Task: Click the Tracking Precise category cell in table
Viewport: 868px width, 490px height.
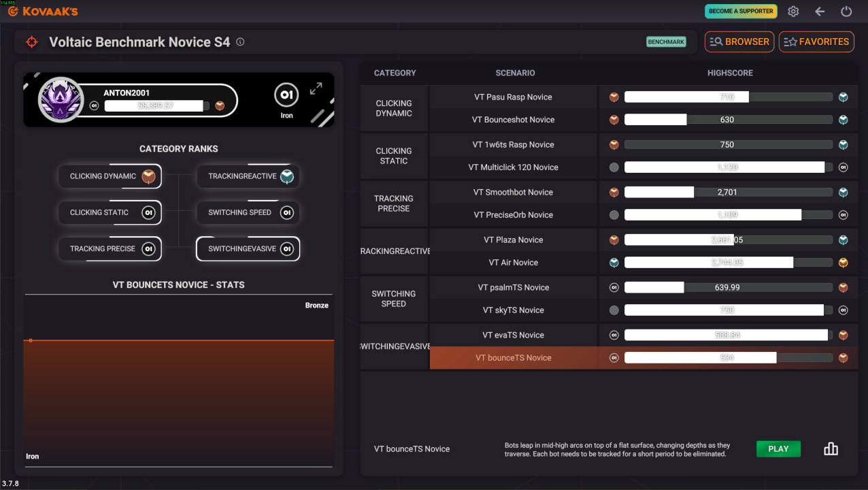Action: (x=394, y=203)
